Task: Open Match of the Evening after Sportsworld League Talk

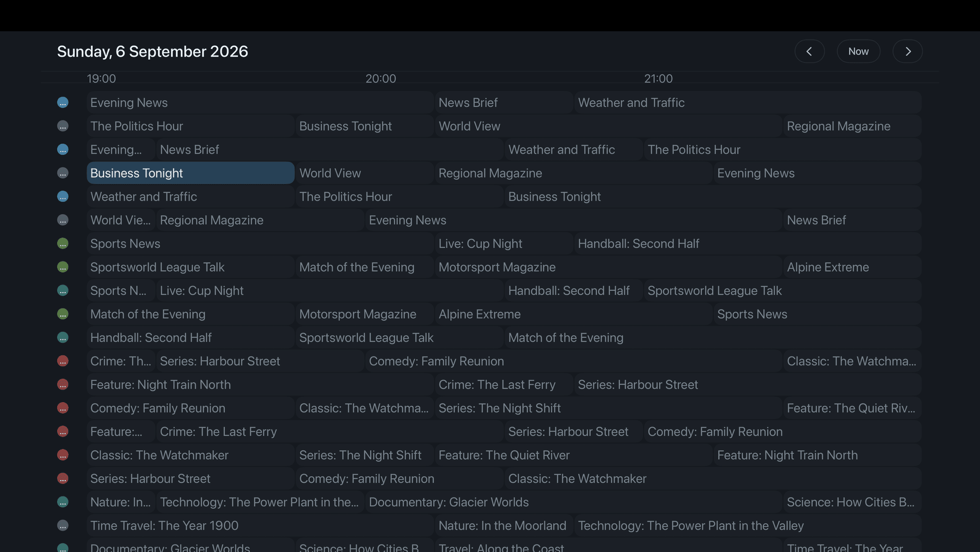Action: [365, 267]
